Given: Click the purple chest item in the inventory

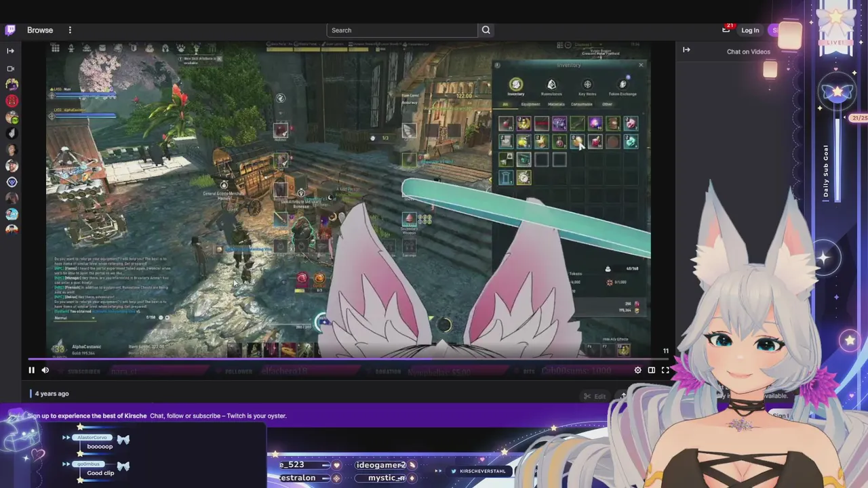Looking at the screenshot, I should click(559, 123).
